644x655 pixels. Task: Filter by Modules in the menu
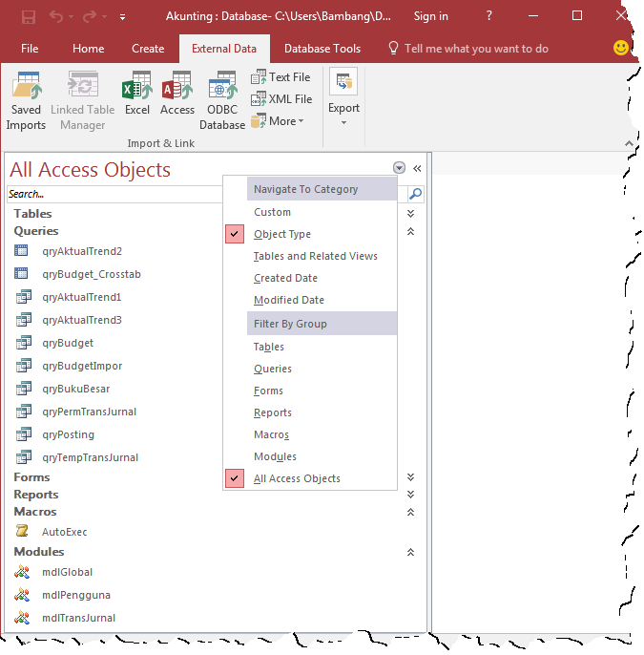point(310,456)
